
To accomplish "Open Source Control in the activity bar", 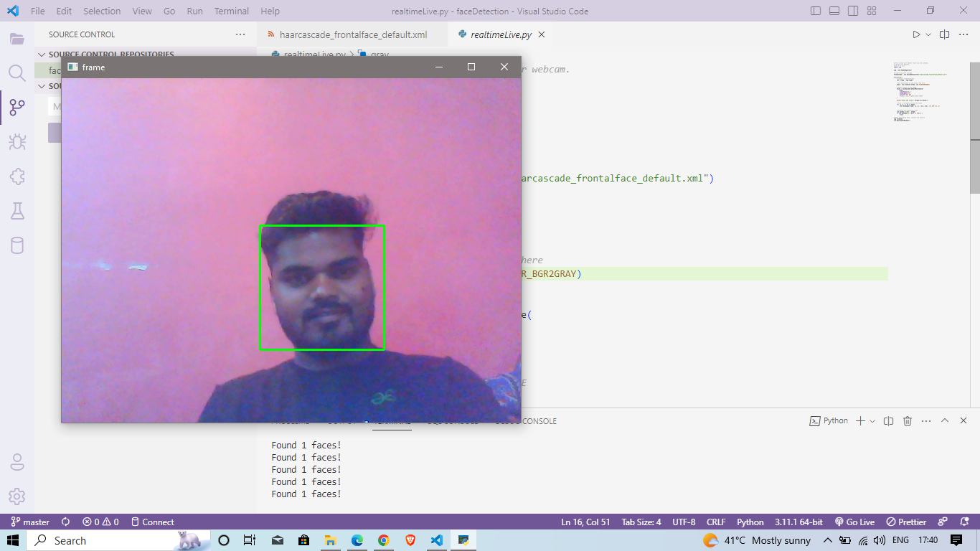I will coord(17,108).
